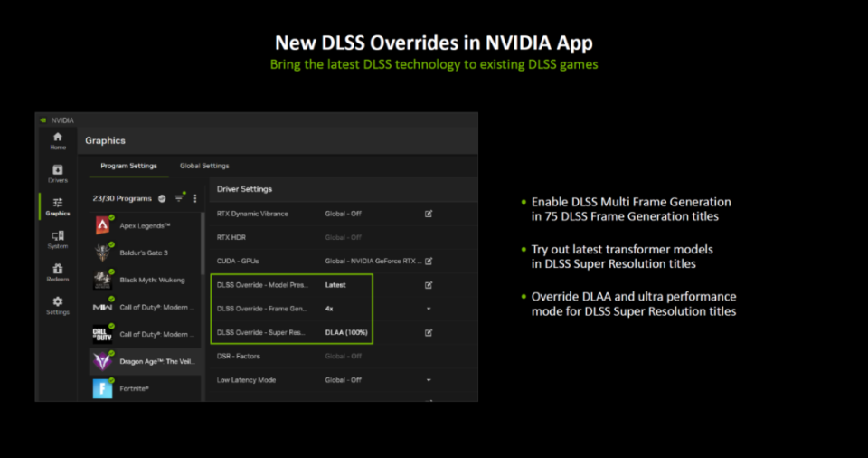
Task: Open Settings gear in sidebar
Action: (x=58, y=305)
